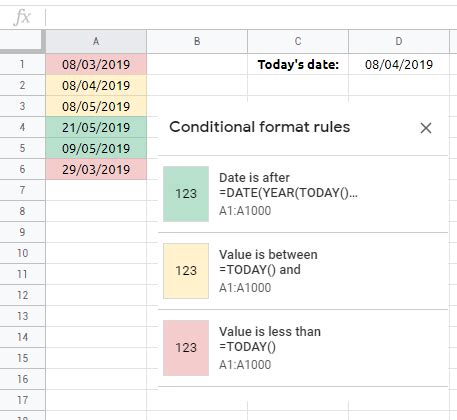Click the select-all corner box
The width and height of the screenshot is (457, 420).
click(22, 41)
